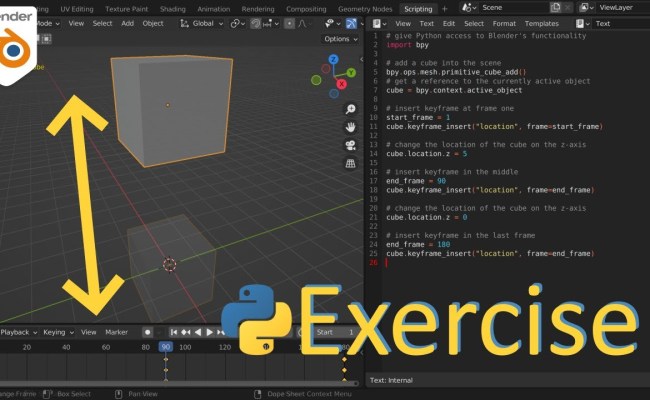Open proportional editing falloff curve
650x400 pixels.
[303, 24]
